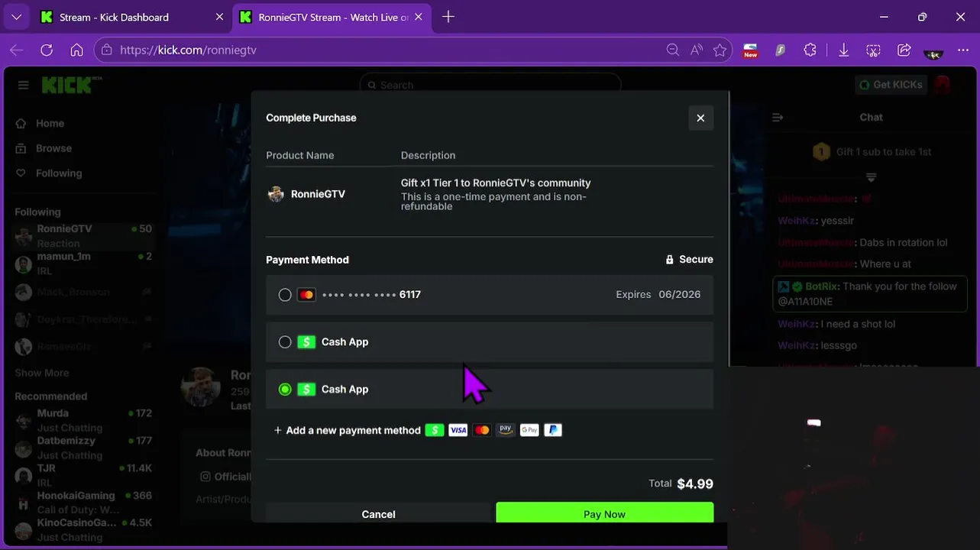Click RonnieGTV avatar in the product row
The width and height of the screenshot is (980, 550).
[276, 194]
